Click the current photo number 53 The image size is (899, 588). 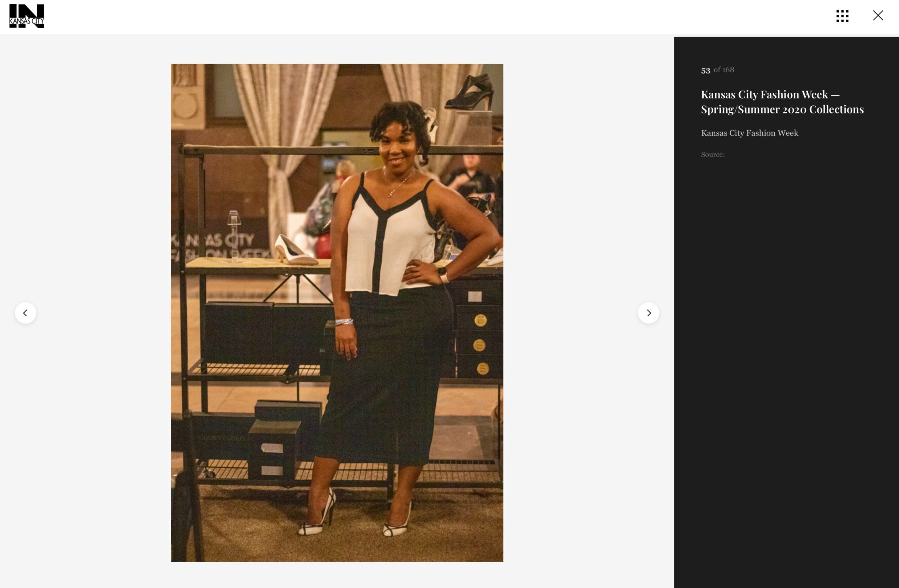click(x=705, y=71)
